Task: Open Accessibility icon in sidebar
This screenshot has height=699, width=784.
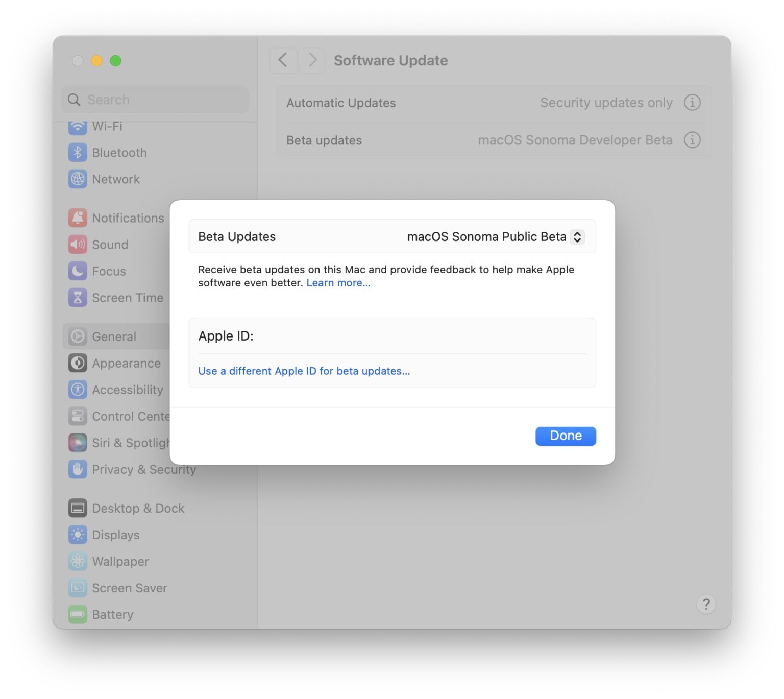Action: pos(78,390)
